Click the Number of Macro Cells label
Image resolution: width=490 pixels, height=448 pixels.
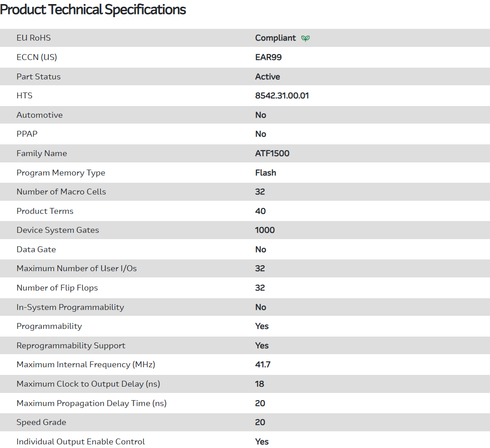click(x=61, y=192)
